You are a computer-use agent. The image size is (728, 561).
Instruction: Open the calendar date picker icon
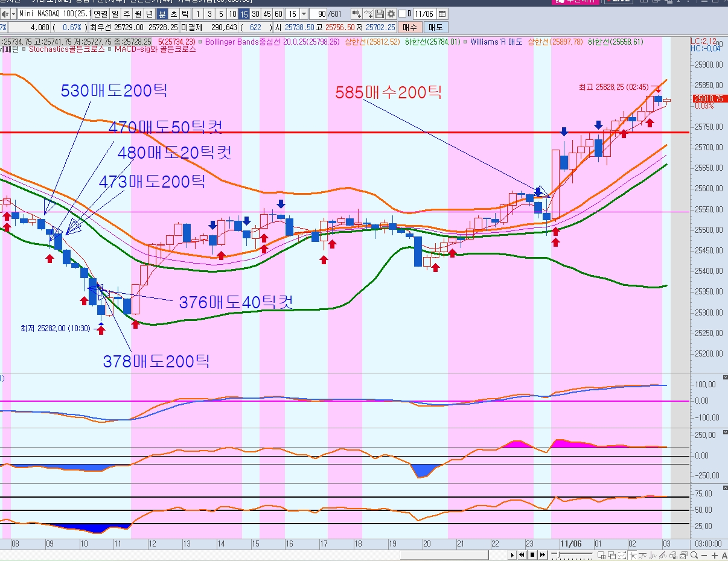[x=442, y=14]
